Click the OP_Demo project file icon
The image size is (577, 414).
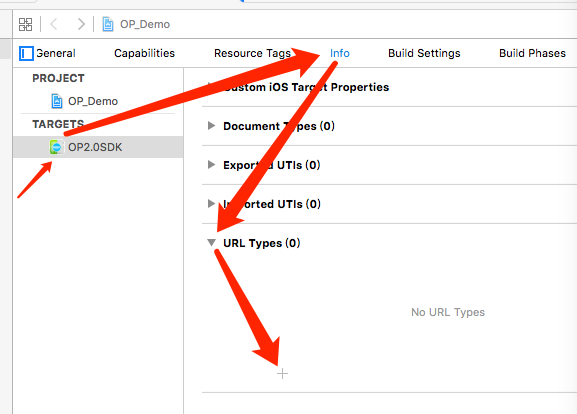[x=57, y=101]
